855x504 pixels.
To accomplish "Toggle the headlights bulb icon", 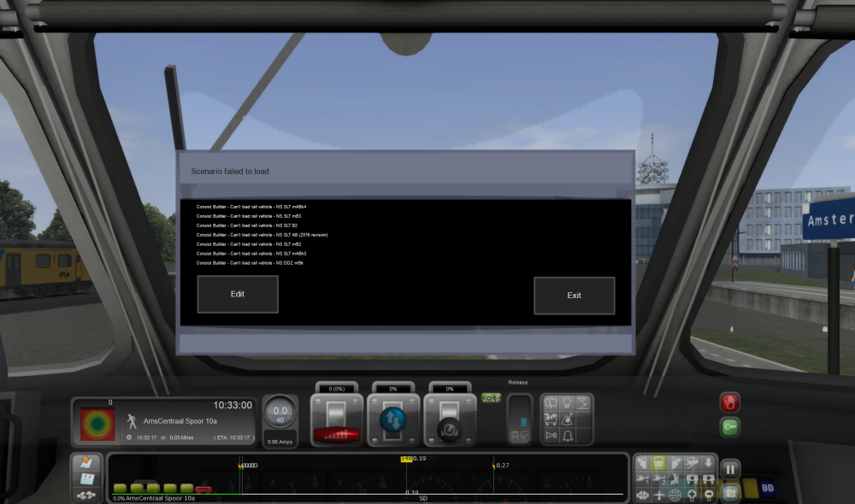I will 568,403.
